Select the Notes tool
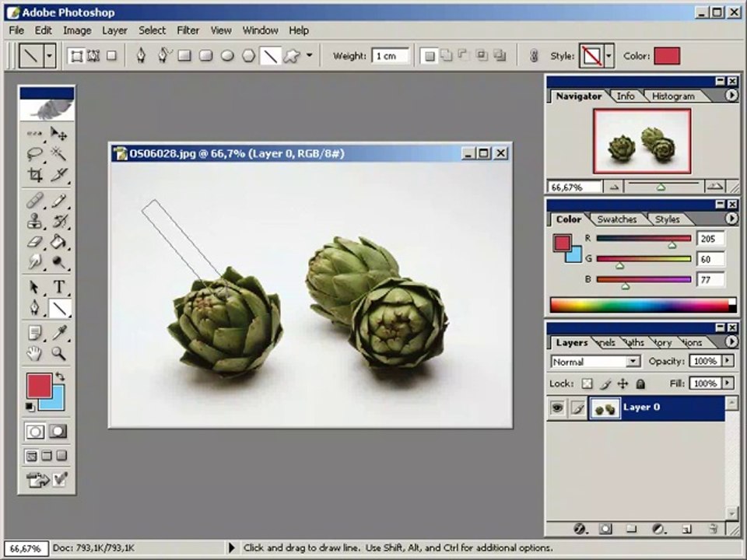747x560 pixels. click(35, 333)
